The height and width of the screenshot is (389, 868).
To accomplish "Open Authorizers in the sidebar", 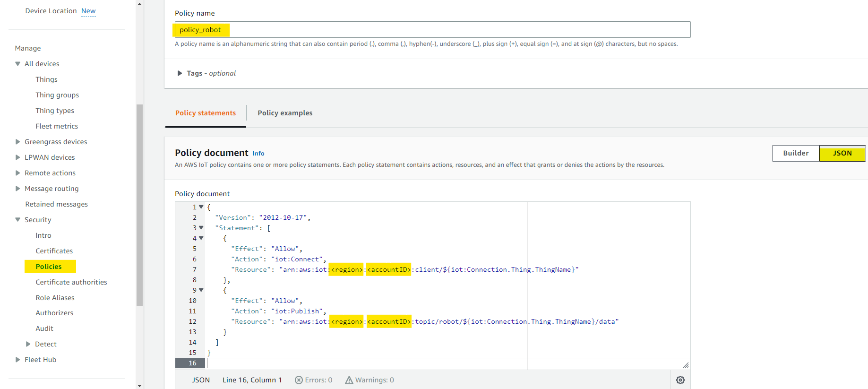I will pyautogui.click(x=54, y=313).
